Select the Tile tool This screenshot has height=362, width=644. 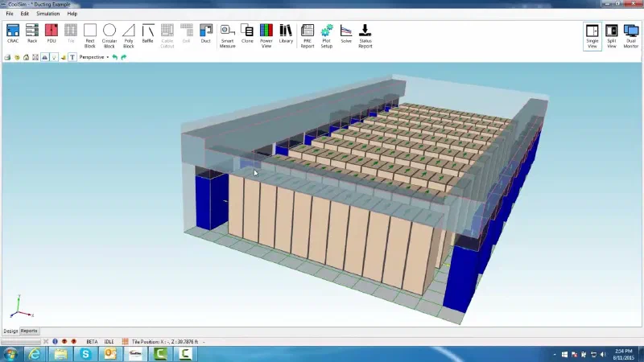71,33
